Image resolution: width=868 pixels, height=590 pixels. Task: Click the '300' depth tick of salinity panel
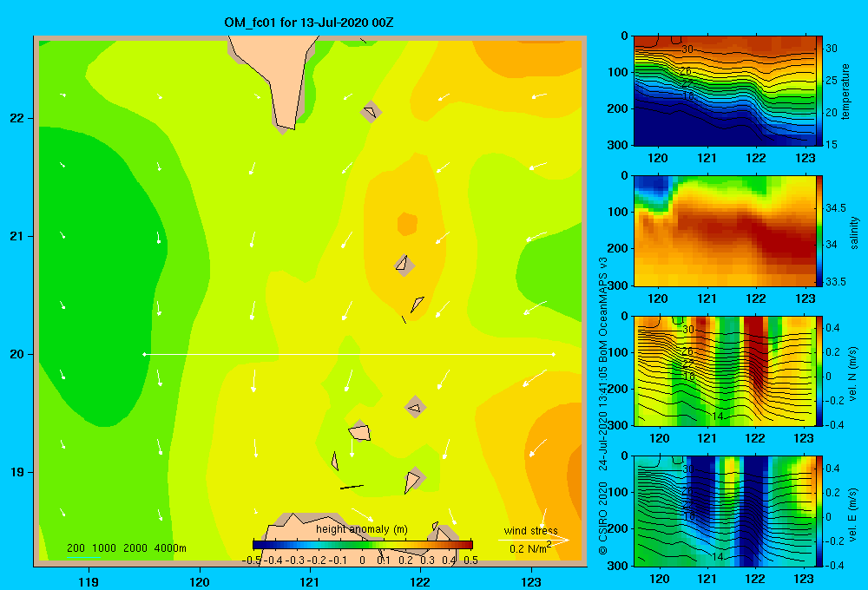tap(617, 285)
